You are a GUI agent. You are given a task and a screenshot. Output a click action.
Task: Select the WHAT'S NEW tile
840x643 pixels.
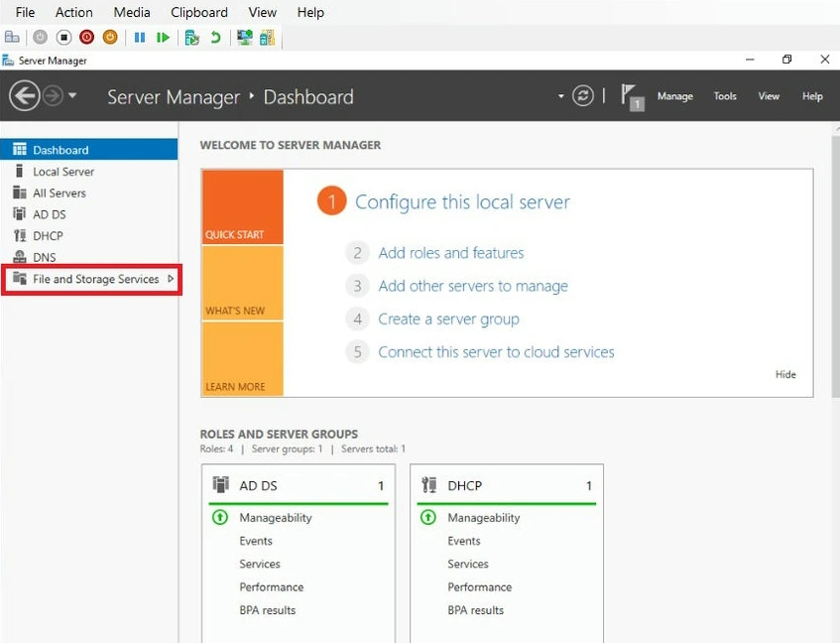[243, 283]
